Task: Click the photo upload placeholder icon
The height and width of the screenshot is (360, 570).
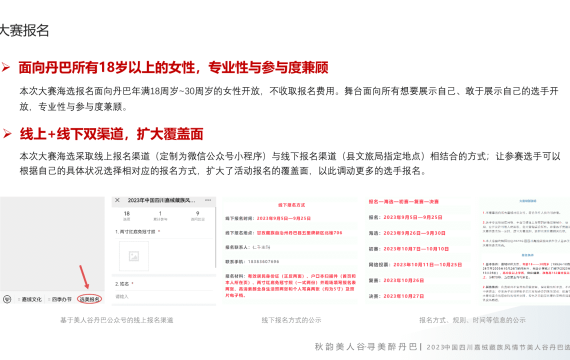Action: [x=134, y=256]
